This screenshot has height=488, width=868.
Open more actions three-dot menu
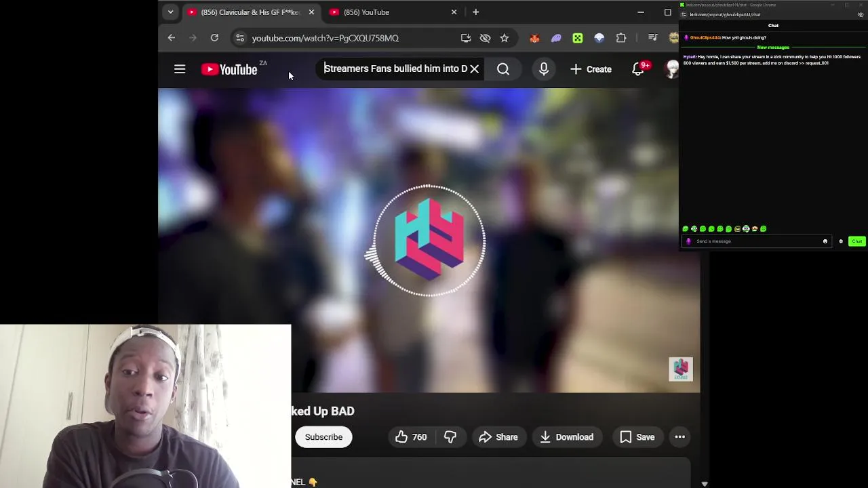680,437
